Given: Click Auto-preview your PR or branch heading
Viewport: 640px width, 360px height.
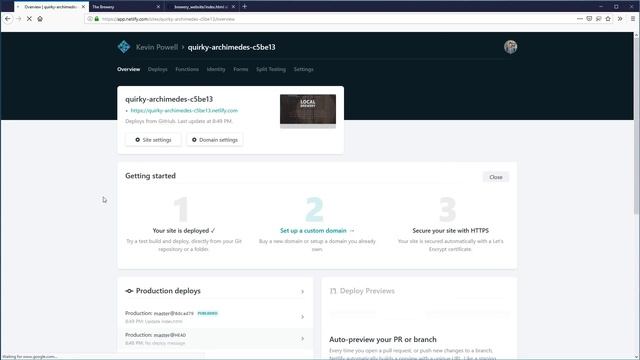Looking at the screenshot, I should tap(382, 339).
